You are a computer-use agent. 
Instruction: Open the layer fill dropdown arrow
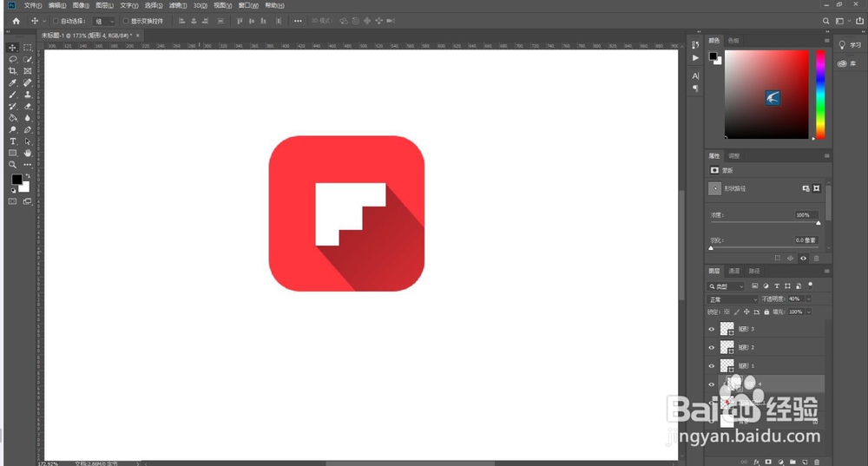pyautogui.click(x=809, y=312)
